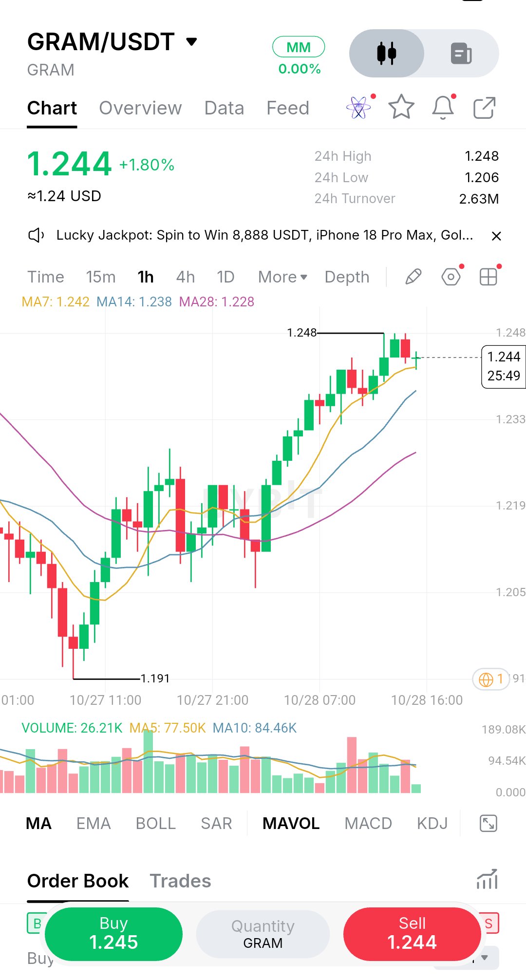The image size is (526, 980).
Task: Open the drawing pencil tool
Action: [x=413, y=277]
